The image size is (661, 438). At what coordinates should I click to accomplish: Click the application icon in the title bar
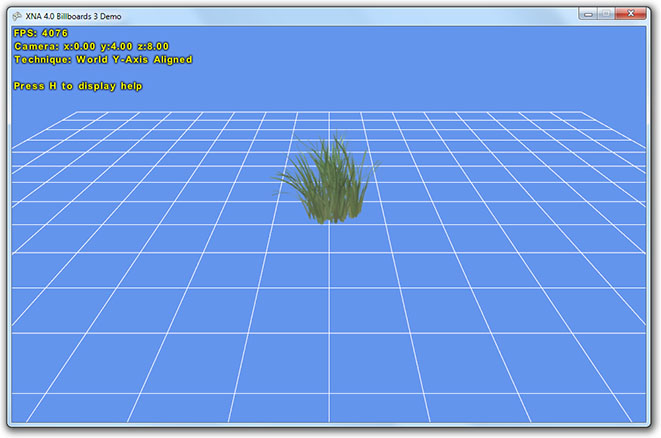17,16
